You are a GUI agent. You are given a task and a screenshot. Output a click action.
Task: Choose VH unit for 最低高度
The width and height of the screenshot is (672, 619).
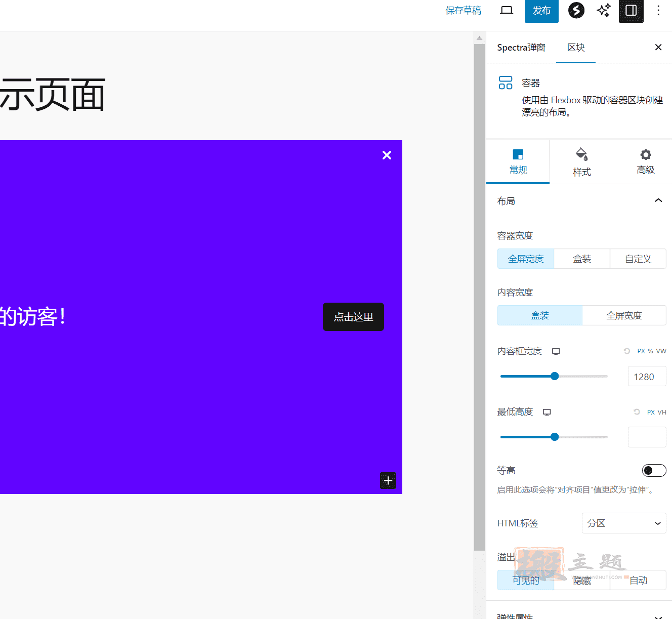[662, 412]
